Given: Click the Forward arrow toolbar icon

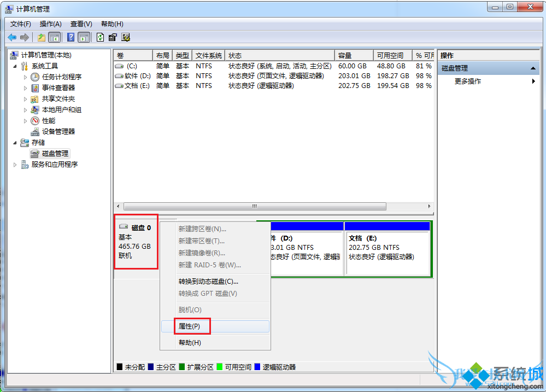Looking at the screenshot, I should 25,37.
